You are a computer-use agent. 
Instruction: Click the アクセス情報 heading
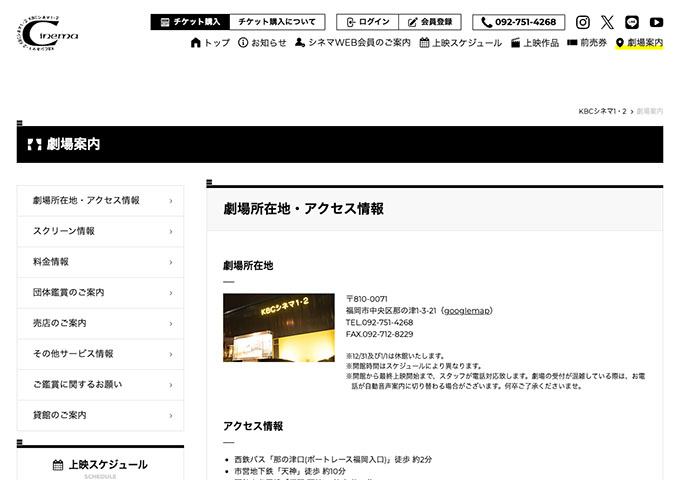[253, 426]
